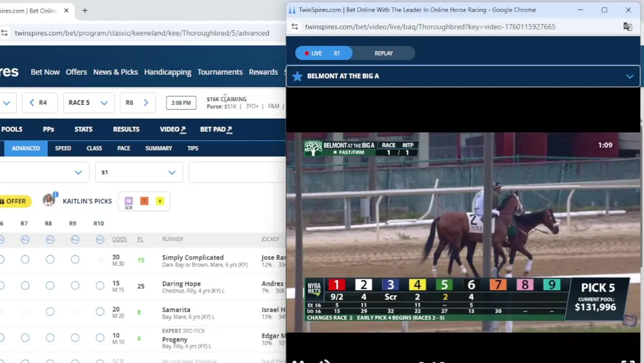Switch the video to LIVE R1
The image size is (644, 363).
(323, 53)
